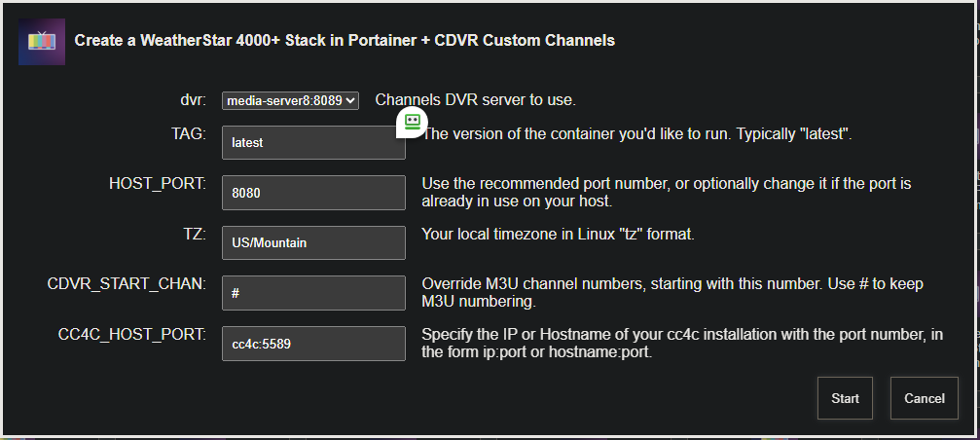Click the dialog title about WeatherStar 4000+ Stack
Screen dimensions: 980x440
pyautogui.click(x=345, y=41)
